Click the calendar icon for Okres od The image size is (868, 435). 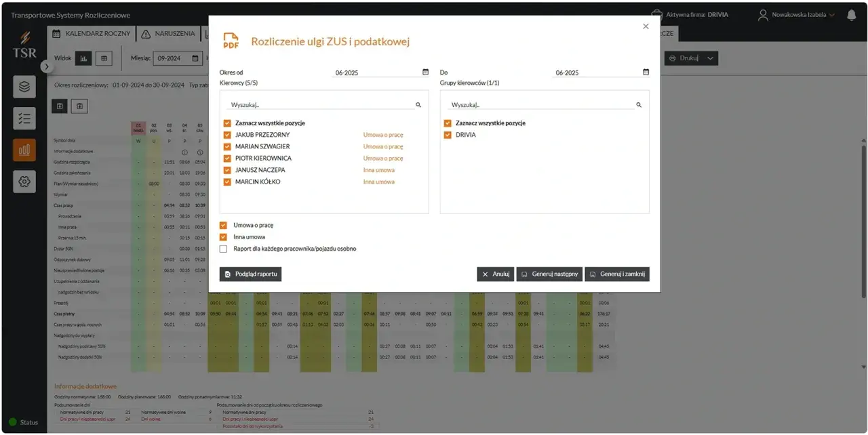pyautogui.click(x=425, y=72)
